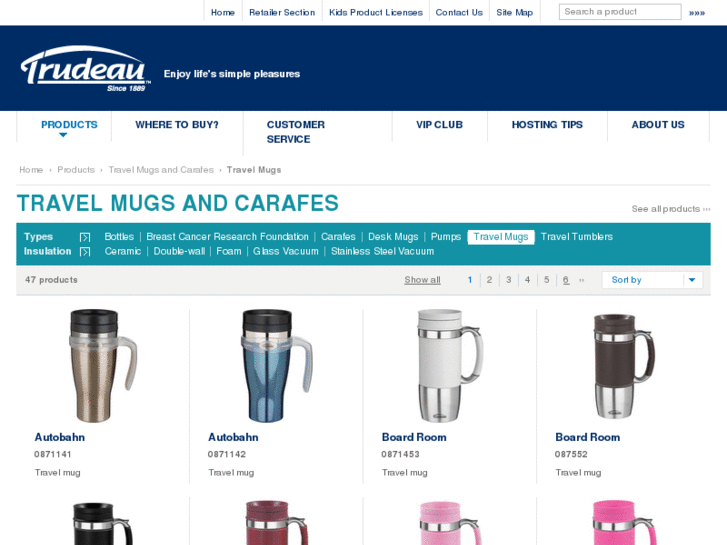The image size is (727, 545).
Task: Open the Where to Buy menu
Action: (177, 125)
